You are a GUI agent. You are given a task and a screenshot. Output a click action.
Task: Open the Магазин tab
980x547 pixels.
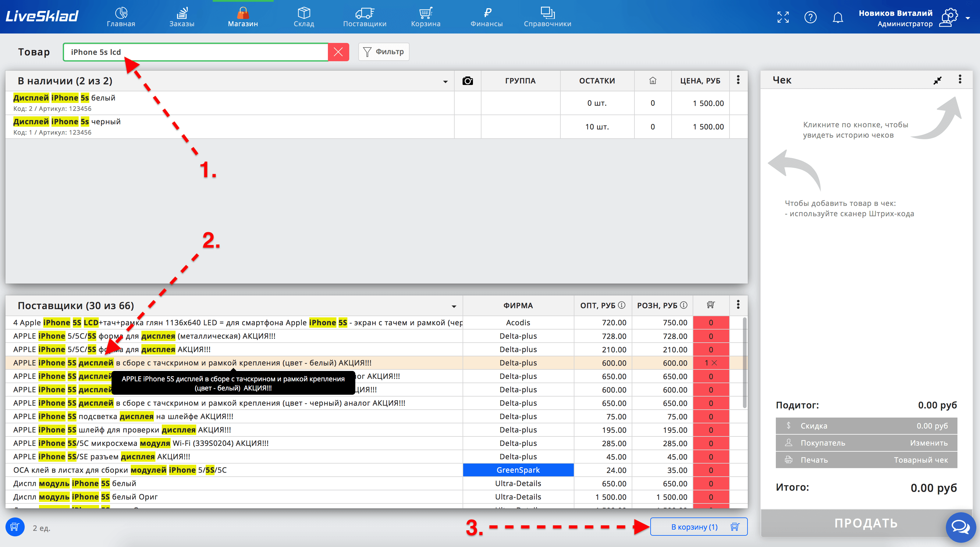(x=243, y=17)
